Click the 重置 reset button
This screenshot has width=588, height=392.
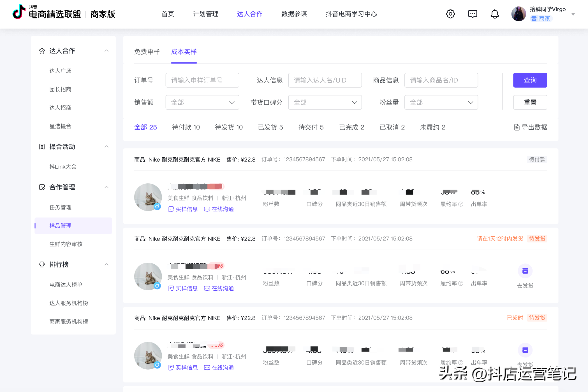pos(530,102)
